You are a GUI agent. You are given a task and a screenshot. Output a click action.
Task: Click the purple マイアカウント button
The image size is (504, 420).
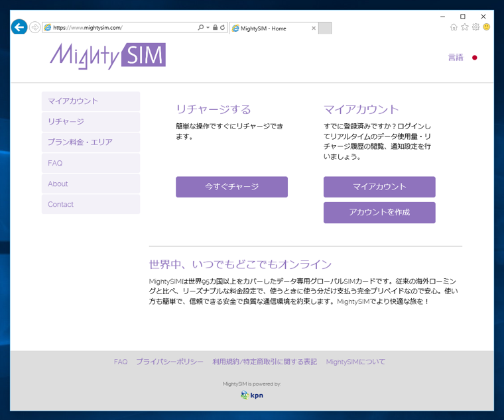pos(379,187)
